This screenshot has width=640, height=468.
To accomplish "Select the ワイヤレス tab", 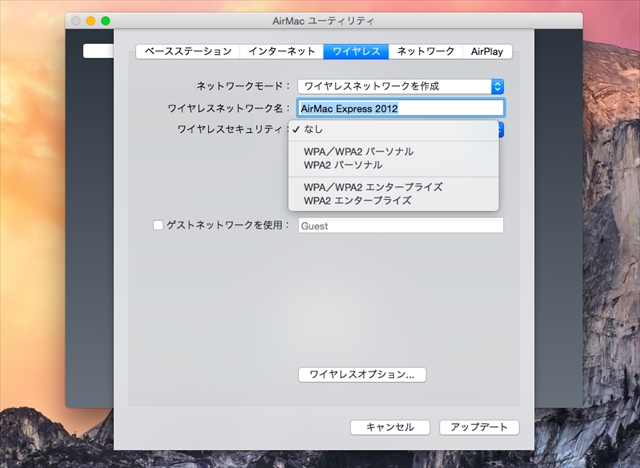I will 356,52.
